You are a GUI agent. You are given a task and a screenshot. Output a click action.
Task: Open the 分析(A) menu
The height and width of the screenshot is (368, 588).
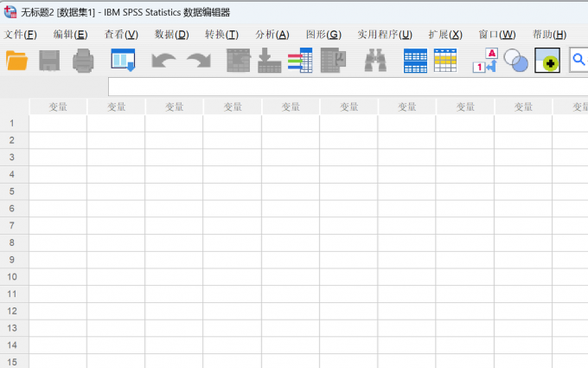click(x=272, y=35)
